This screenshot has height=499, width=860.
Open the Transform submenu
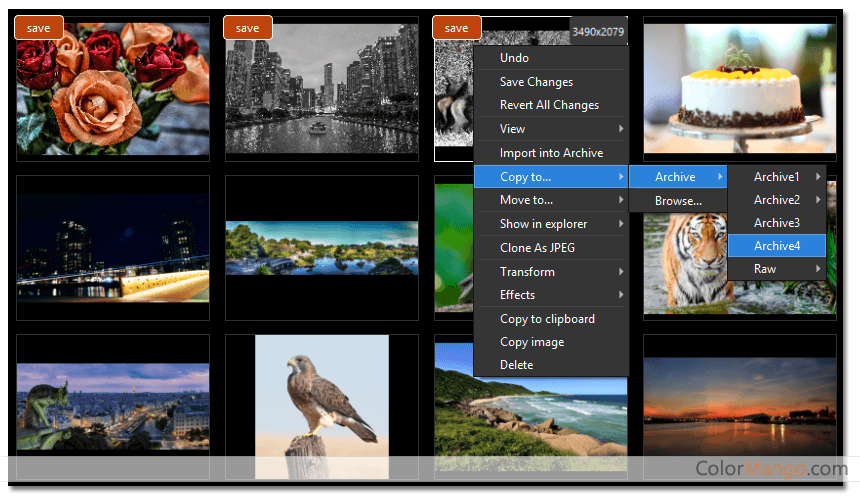coord(551,271)
